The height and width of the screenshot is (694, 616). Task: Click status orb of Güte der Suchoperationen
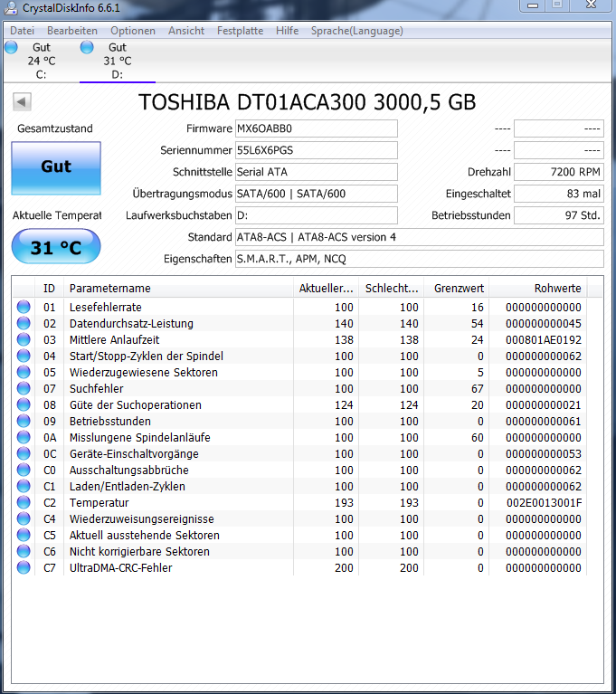[24, 404]
